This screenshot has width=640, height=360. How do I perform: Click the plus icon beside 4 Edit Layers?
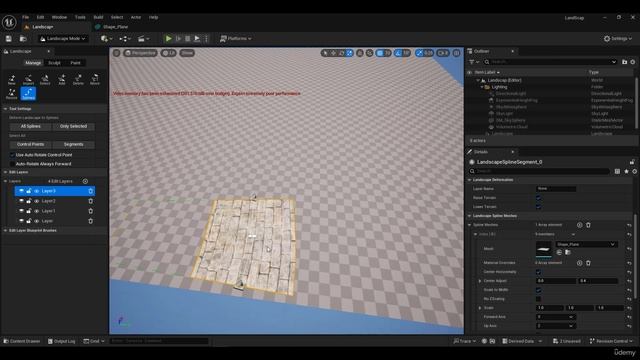(85, 181)
